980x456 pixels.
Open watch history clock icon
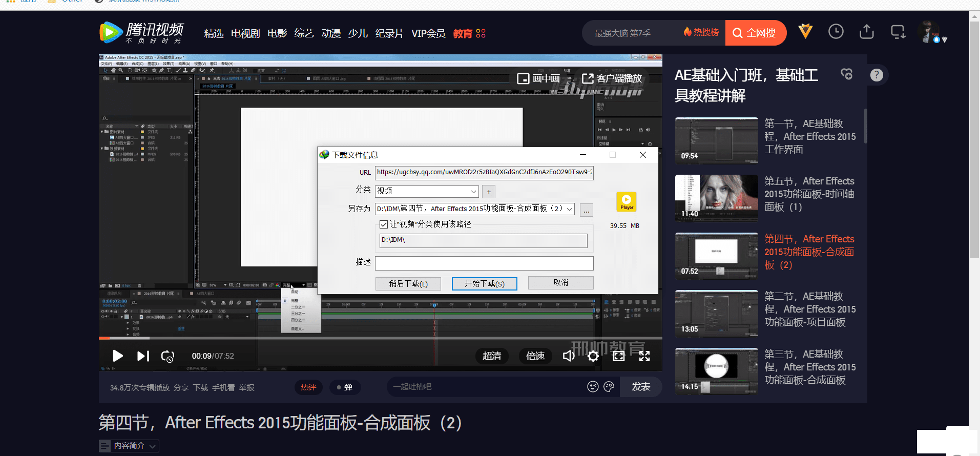tap(836, 32)
